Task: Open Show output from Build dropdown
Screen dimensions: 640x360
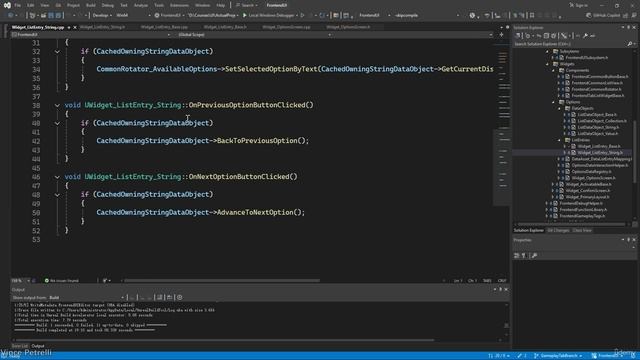Action: click(x=87, y=298)
